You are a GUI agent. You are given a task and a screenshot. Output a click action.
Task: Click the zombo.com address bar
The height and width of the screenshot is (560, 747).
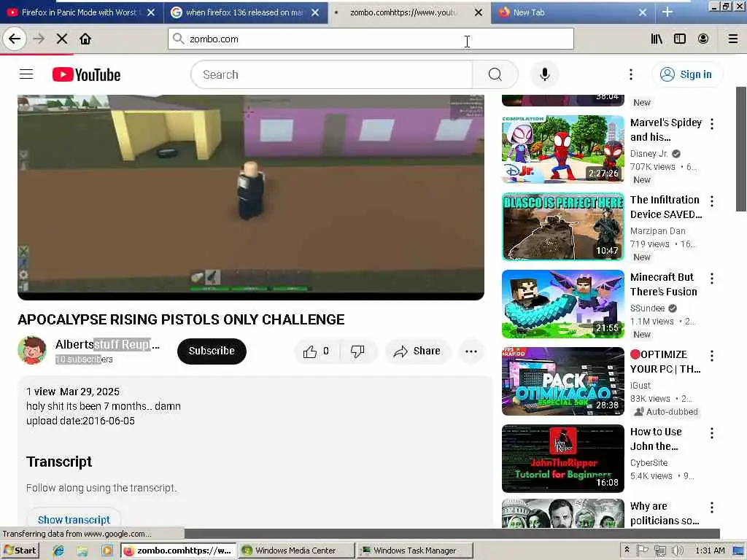pos(371,39)
